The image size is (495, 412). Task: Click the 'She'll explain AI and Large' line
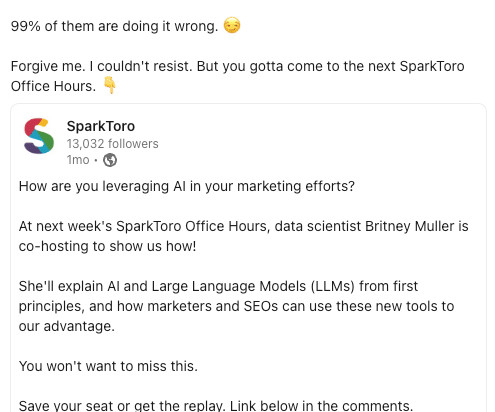point(218,286)
